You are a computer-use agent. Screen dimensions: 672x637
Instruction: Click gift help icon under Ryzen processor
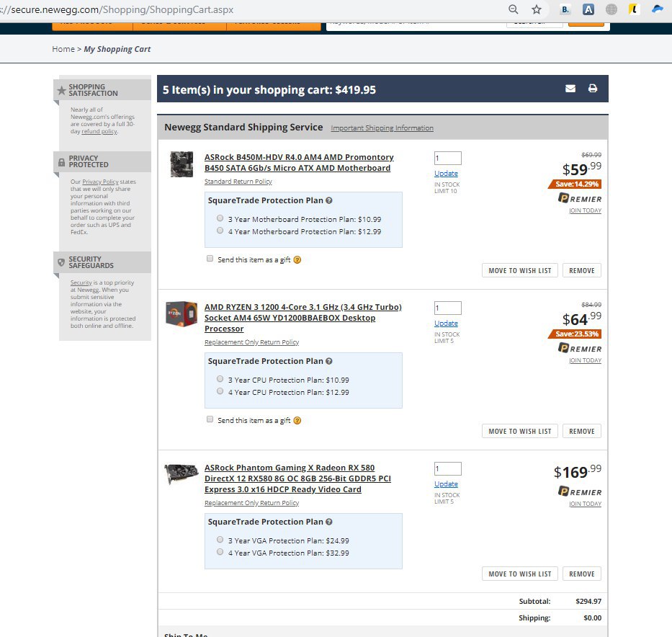pyautogui.click(x=297, y=421)
